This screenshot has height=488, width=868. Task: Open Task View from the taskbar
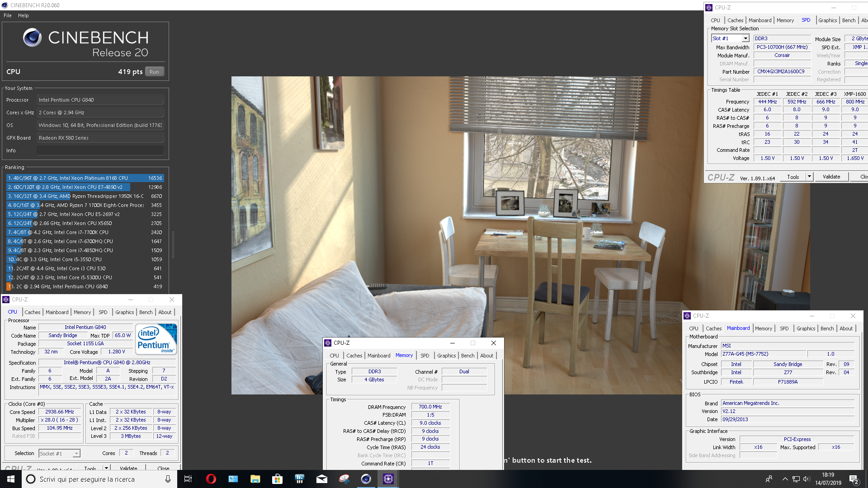[188, 479]
